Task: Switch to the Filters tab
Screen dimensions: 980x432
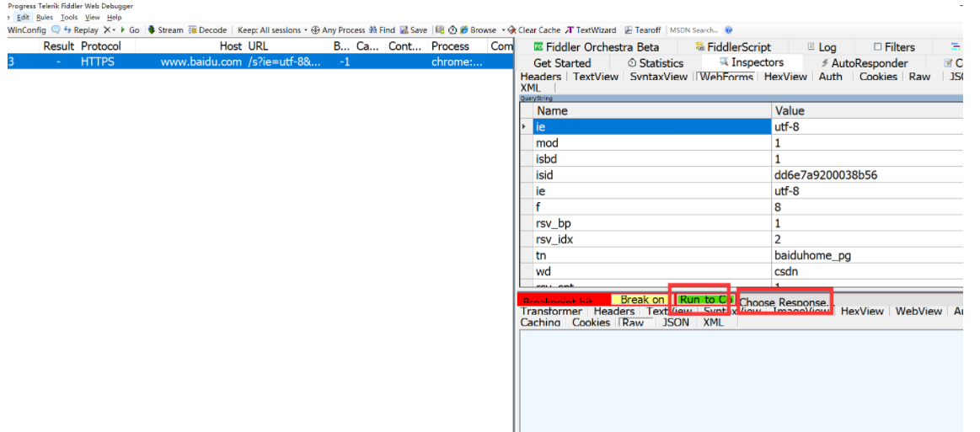Action: point(894,47)
